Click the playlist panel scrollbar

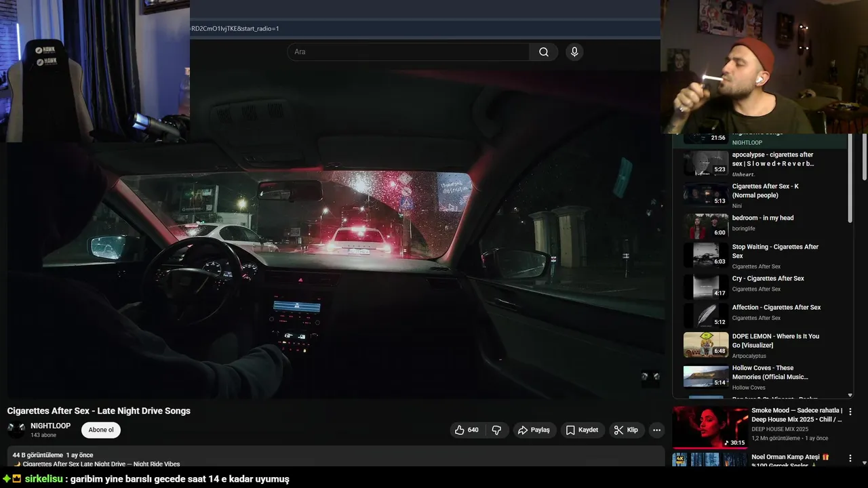click(x=850, y=178)
